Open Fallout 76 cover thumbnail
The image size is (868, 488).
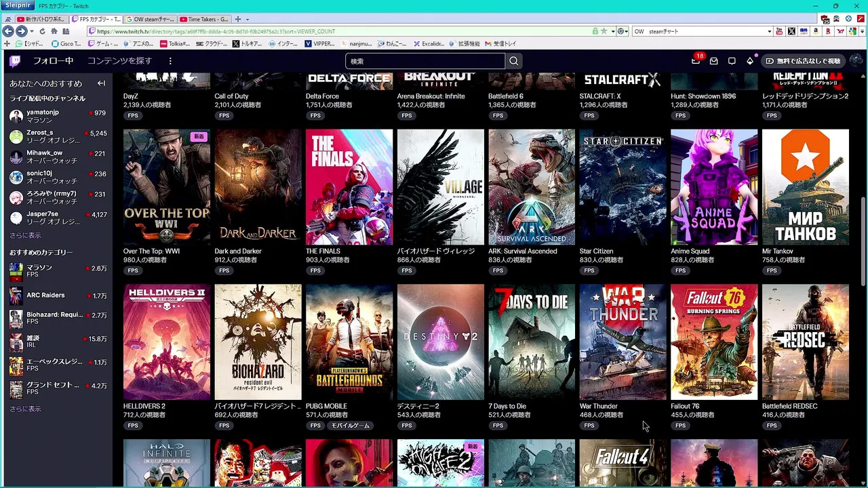[714, 342]
